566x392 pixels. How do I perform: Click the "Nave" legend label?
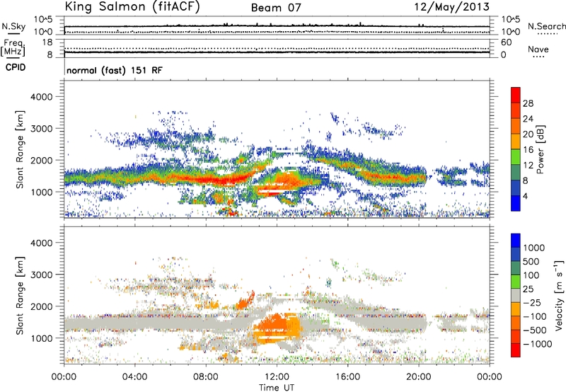[x=538, y=49]
